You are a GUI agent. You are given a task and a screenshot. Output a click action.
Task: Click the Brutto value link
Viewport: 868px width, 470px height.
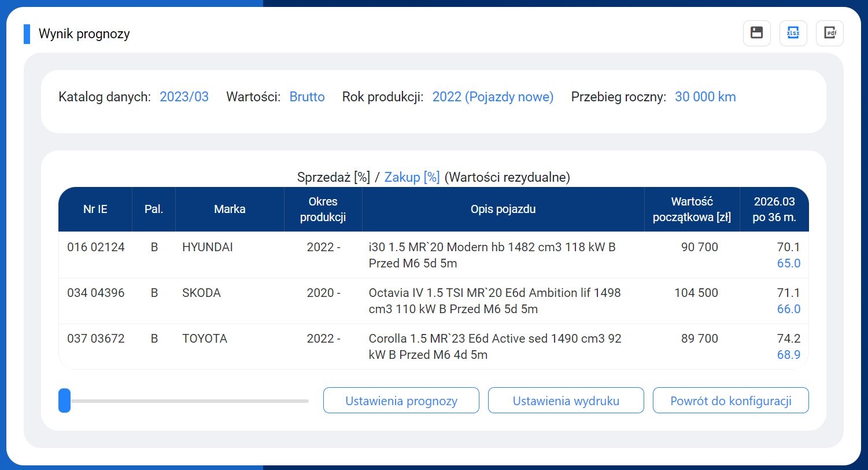[x=307, y=97]
